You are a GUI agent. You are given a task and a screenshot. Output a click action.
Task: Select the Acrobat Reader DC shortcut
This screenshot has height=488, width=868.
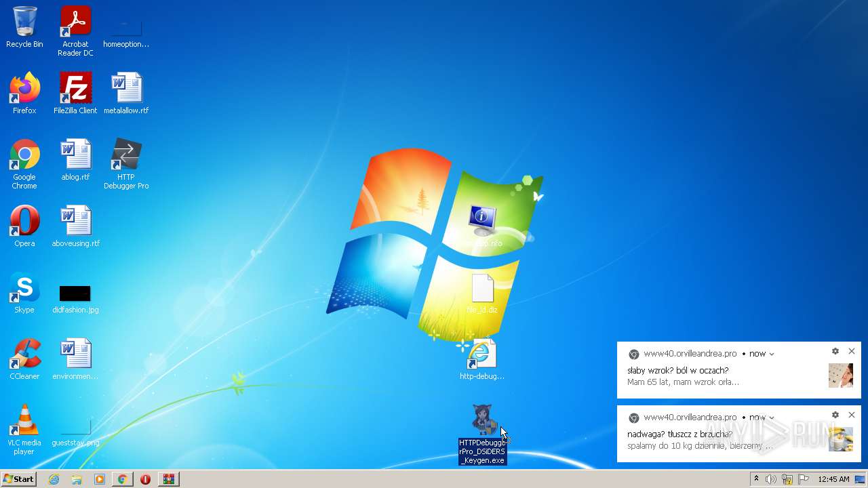(x=75, y=31)
